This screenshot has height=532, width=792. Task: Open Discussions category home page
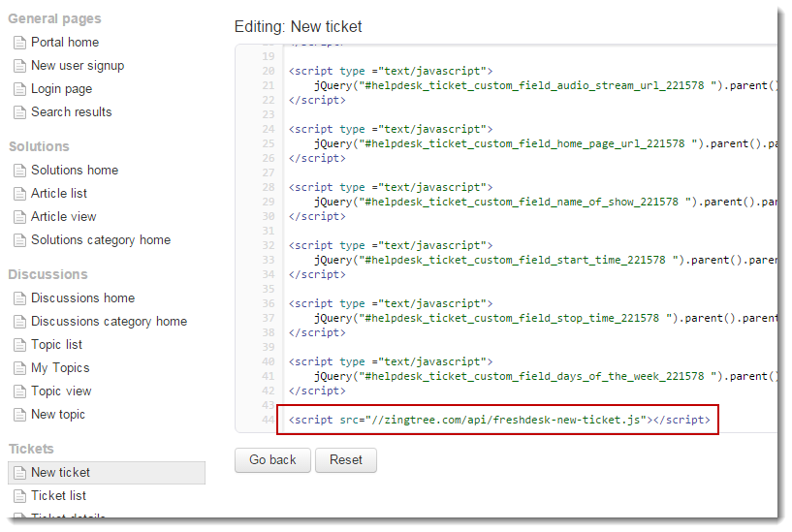(x=110, y=322)
